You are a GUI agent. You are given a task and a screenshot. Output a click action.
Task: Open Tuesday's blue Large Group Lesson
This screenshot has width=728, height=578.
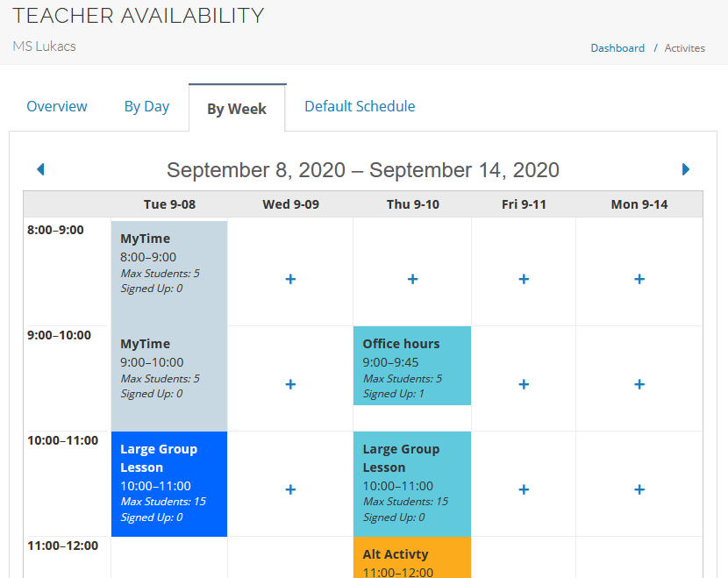[169, 483]
